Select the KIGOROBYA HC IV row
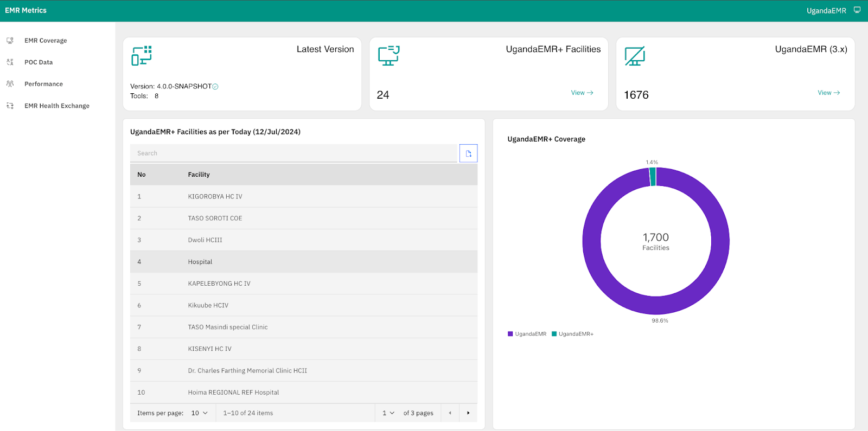The width and height of the screenshot is (868, 431). point(304,196)
